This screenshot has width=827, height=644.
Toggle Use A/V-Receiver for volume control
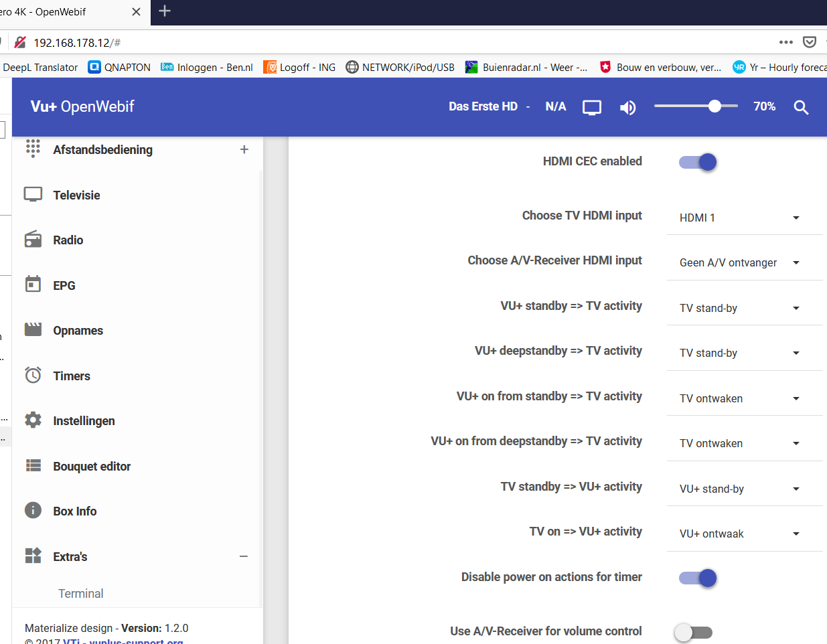694,632
